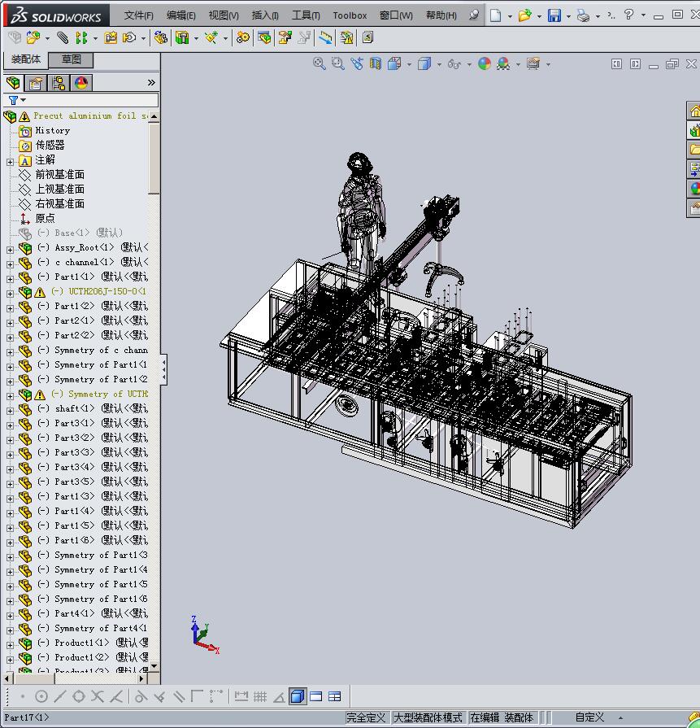Viewport: 700px width, 728px height.
Task: Click the Insert Components icon
Action: tap(33, 37)
